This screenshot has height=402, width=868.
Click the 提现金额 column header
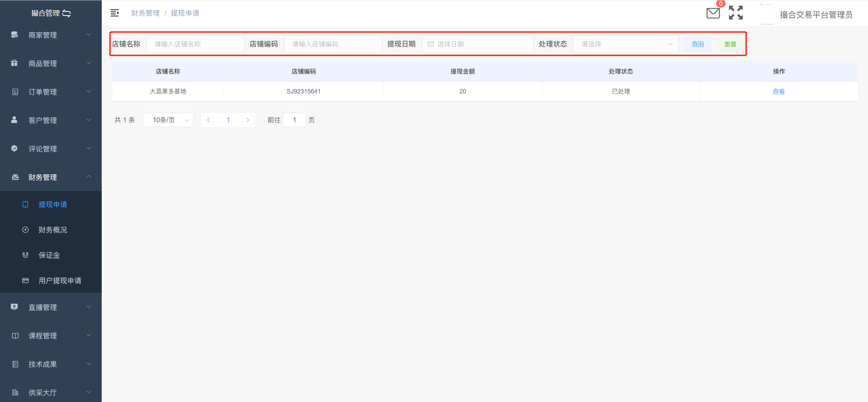(x=462, y=71)
